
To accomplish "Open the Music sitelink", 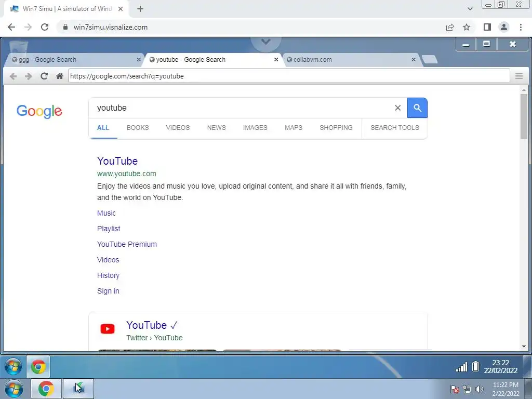I will pos(106,213).
